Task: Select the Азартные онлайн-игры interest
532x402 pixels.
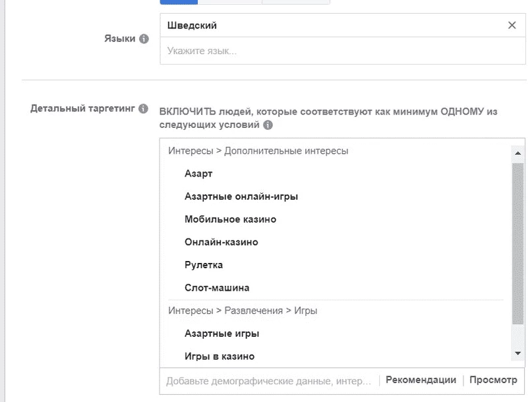Action: point(241,196)
